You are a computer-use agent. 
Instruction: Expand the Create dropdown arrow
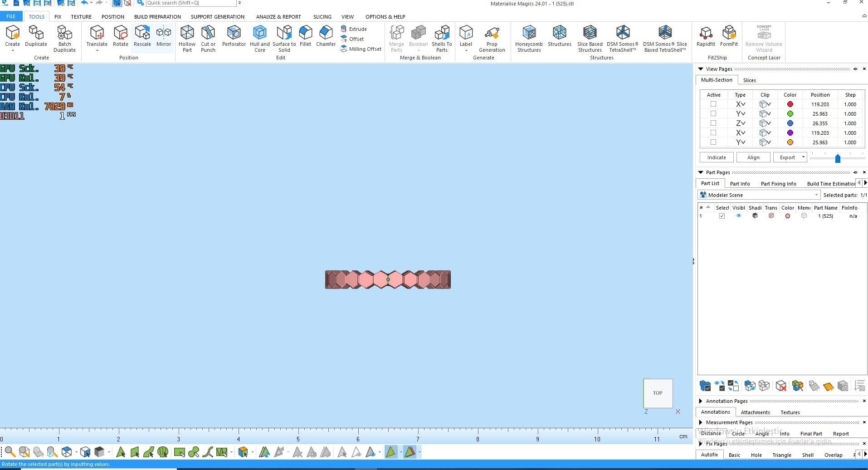(x=13, y=50)
